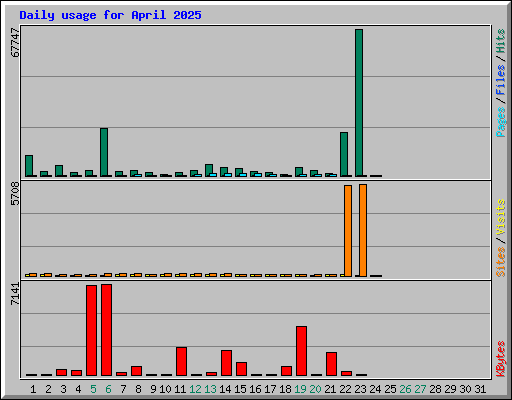The height and width of the screenshot is (400, 512).
Task: Click the red KBytes bar for day 21
Action: tap(331, 364)
